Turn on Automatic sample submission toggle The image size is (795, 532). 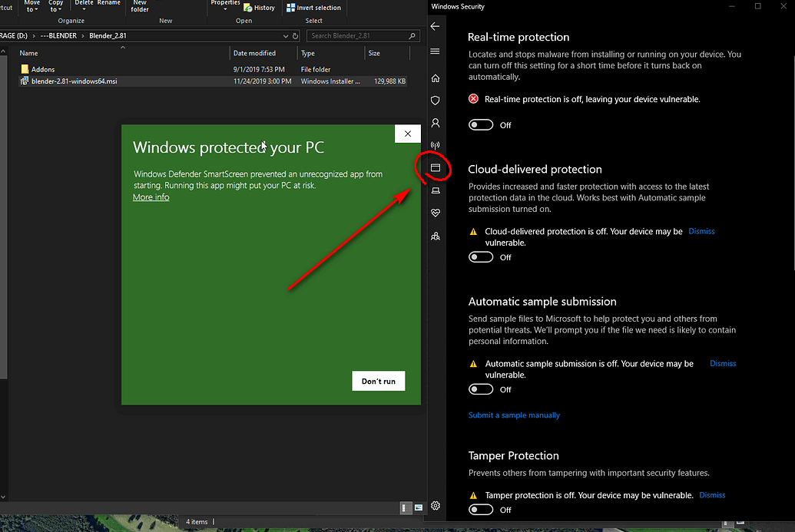[481, 389]
